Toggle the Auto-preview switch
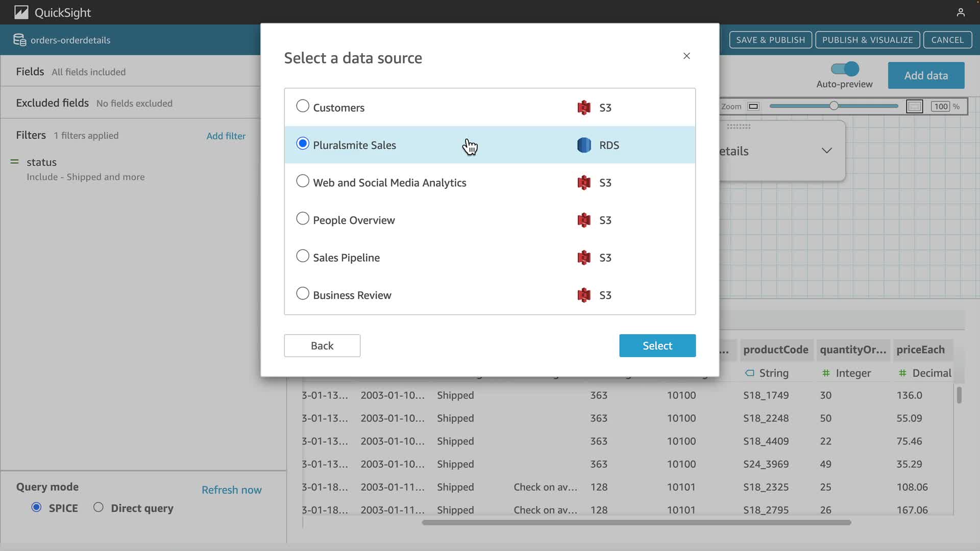Image resolution: width=980 pixels, height=551 pixels. 845,69
